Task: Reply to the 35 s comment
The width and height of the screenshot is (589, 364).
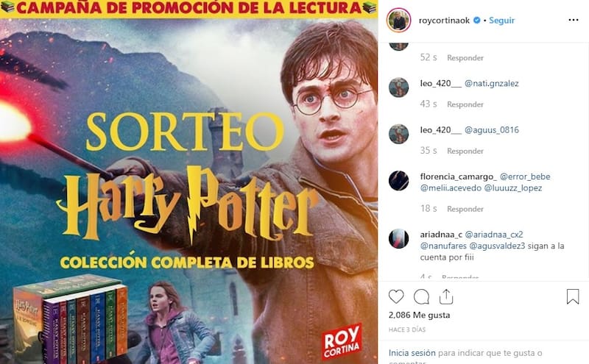Action: (x=465, y=151)
